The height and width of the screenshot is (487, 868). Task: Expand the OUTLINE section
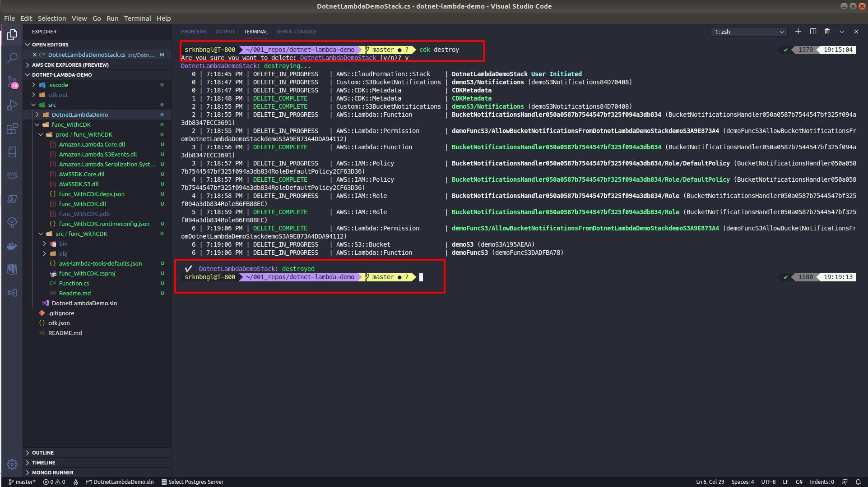[x=43, y=453]
